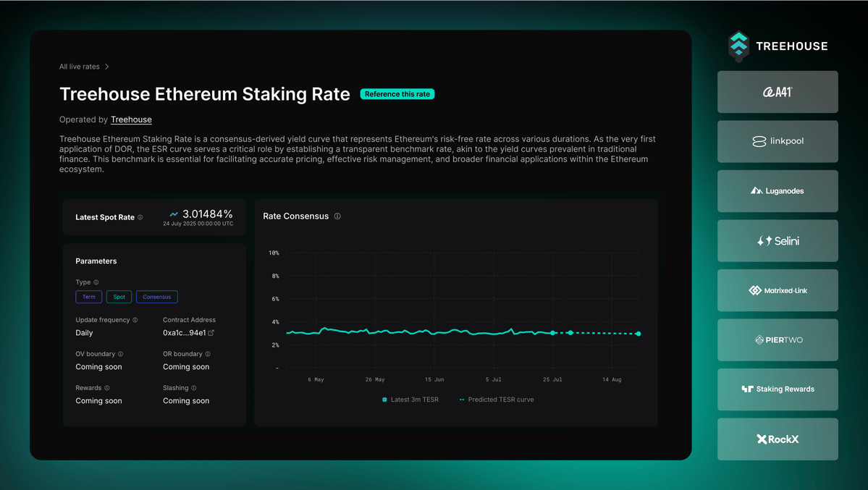Viewport: 868px width, 490px height.
Task: Click the TREEHOUSE brand wordmark
Action: [x=792, y=46]
